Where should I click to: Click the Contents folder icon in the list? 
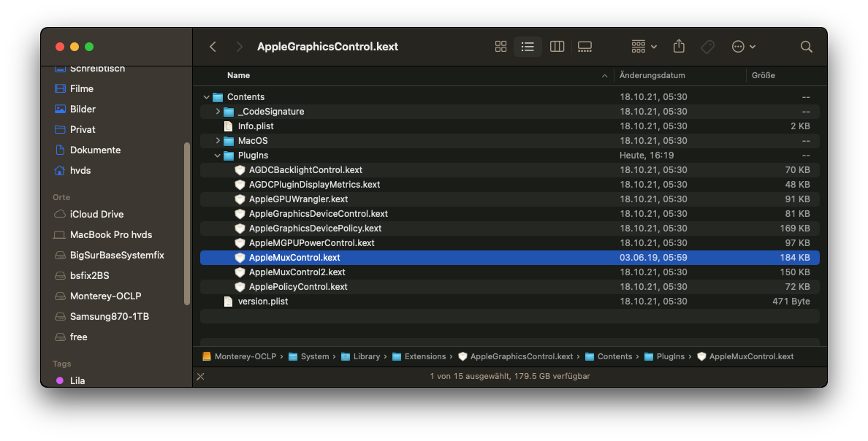tap(218, 97)
